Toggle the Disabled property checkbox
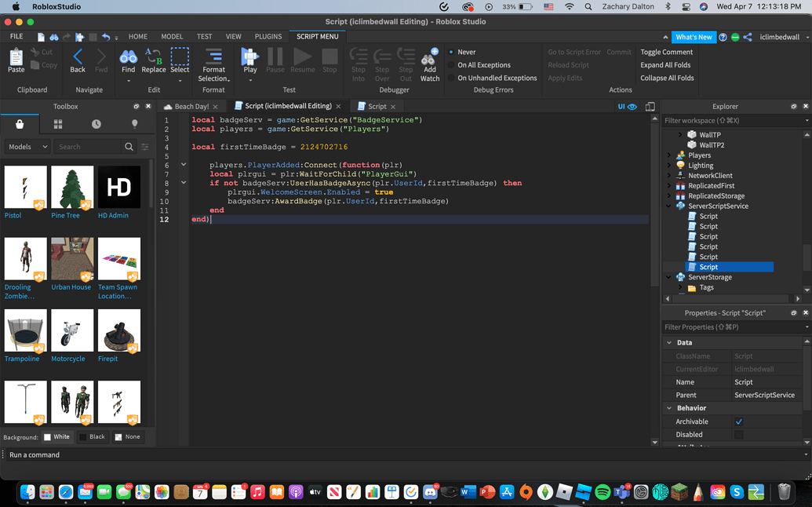 point(738,435)
